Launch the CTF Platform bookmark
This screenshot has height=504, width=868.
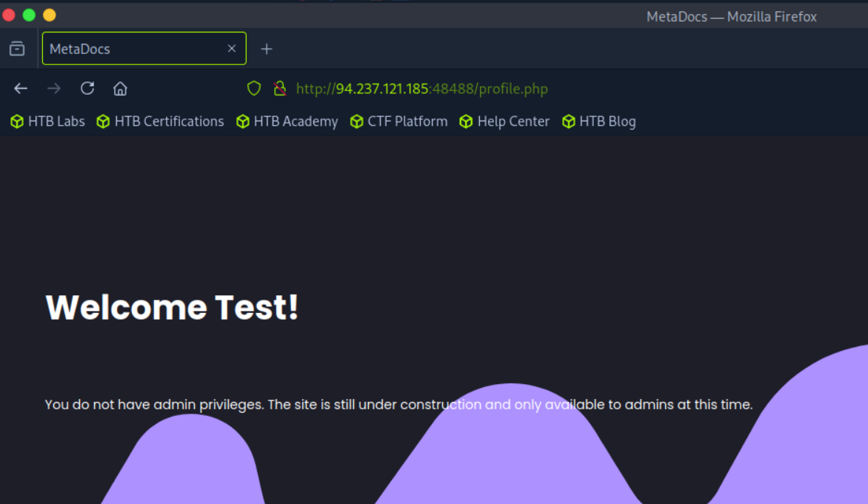pyautogui.click(x=399, y=121)
